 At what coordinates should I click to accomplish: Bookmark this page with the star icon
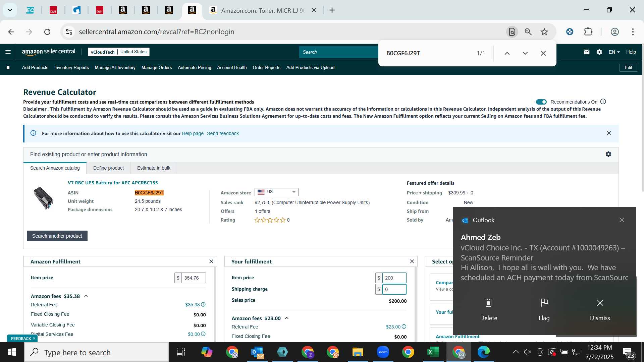(x=544, y=32)
